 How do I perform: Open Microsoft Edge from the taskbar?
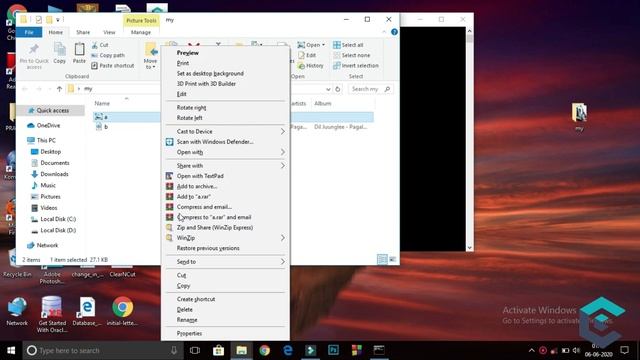click(288, 350)
